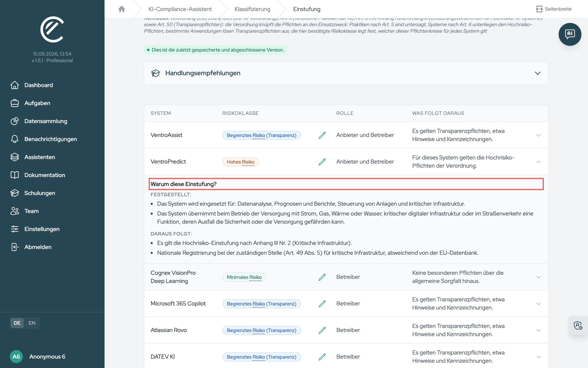The width and height of the screenshot is (588, 368).
Task: Go to Klassifizierung breadcrumb
Action: coord(252,9)
